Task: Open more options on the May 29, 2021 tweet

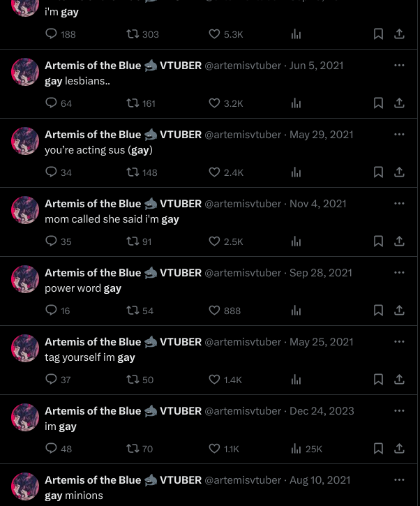Action: coord(399,134)
